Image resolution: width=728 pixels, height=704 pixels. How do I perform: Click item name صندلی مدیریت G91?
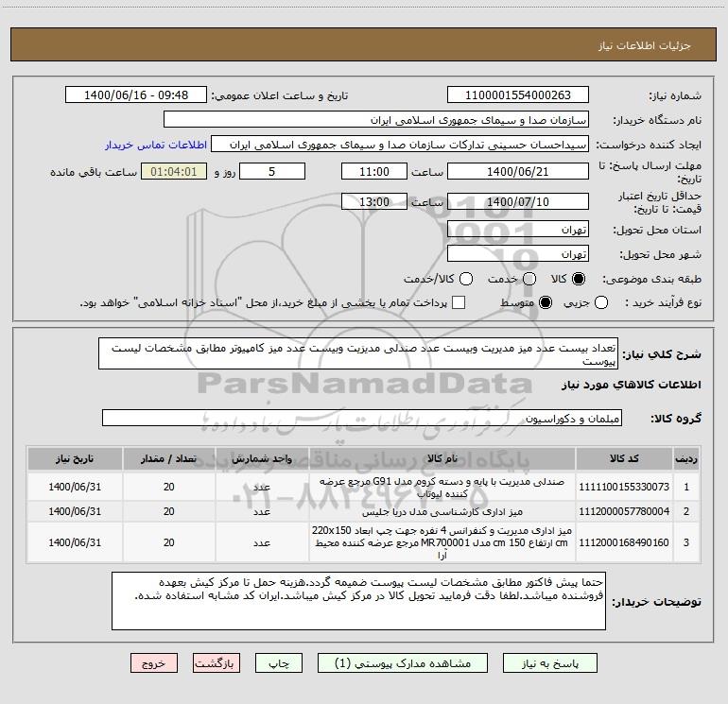tap(442, 488)
